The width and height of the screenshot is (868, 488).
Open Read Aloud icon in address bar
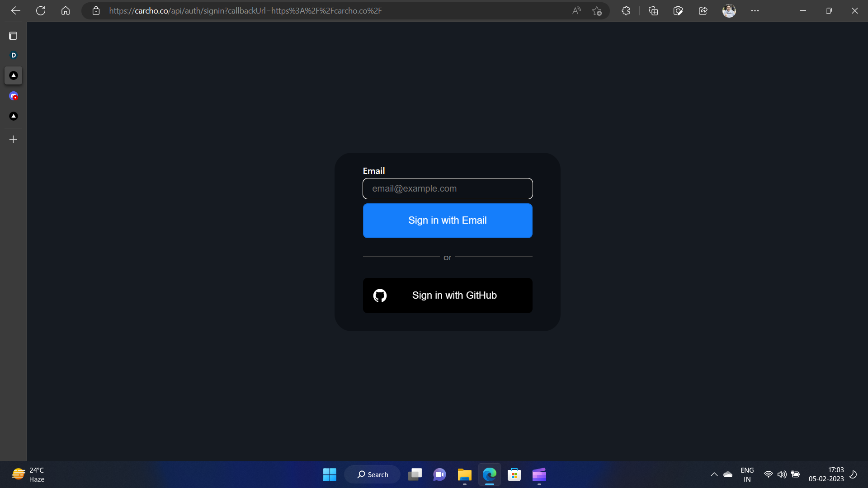[x=576, y=11]
